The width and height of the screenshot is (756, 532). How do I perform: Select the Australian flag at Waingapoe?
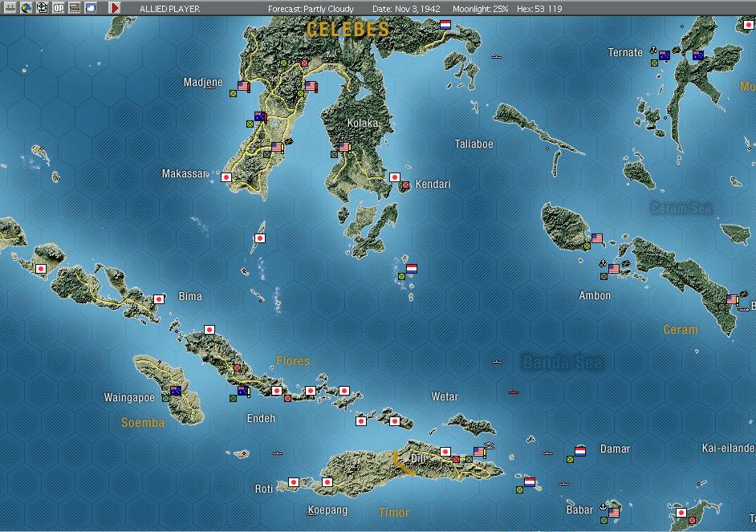[x=176, y=390]
